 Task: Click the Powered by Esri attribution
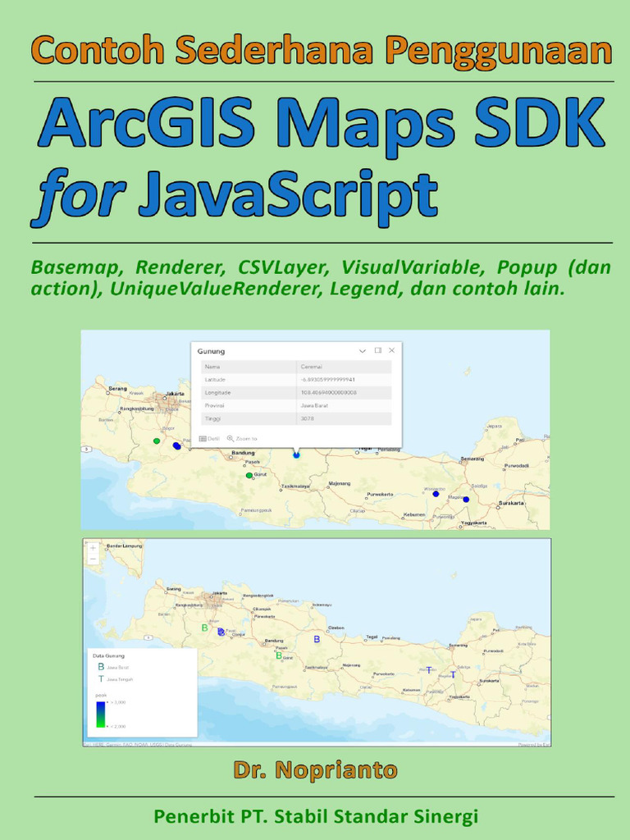[533, 745]
